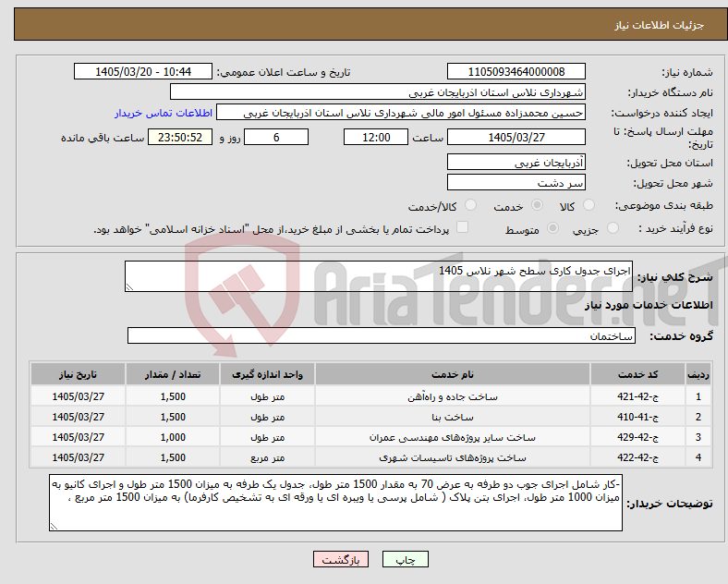
Task: Open اطلاعات تماس خریدار link
Action: point(164,113)
